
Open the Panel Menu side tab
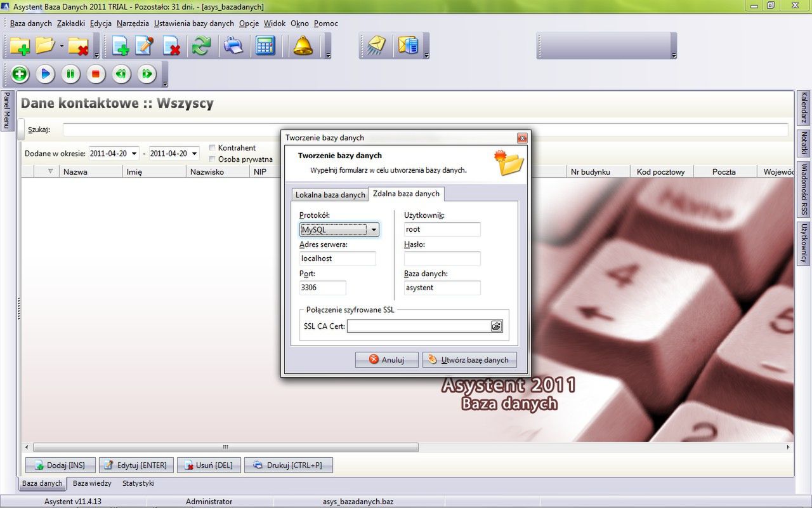[6, 110]
